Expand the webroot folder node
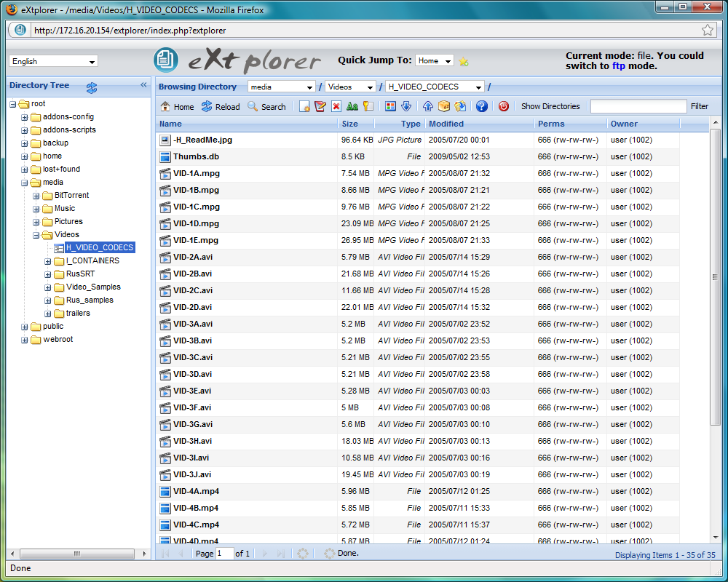This screenshot has width=728, height=582. pos(25,340)
